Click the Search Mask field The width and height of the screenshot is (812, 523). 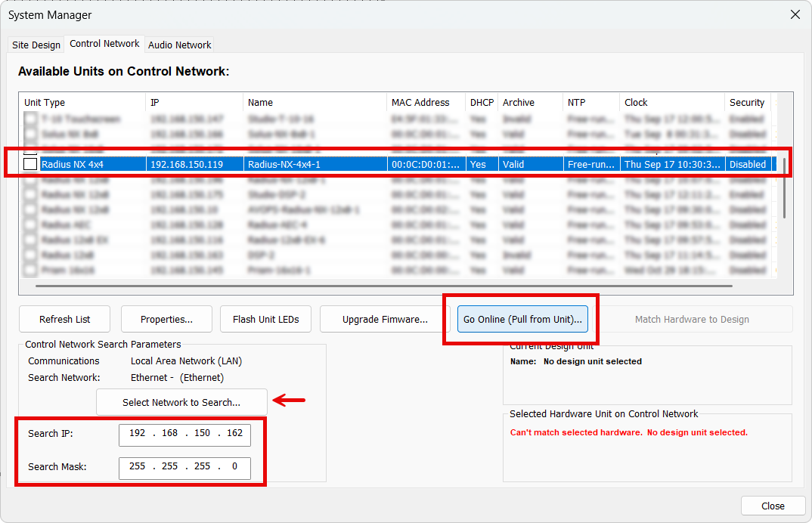click(185, 468)
